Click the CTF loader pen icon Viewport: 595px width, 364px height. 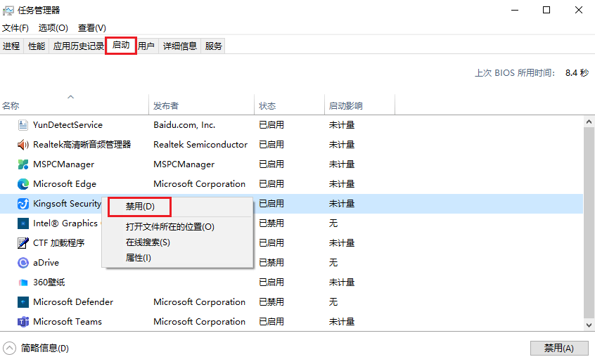[23, 242]
